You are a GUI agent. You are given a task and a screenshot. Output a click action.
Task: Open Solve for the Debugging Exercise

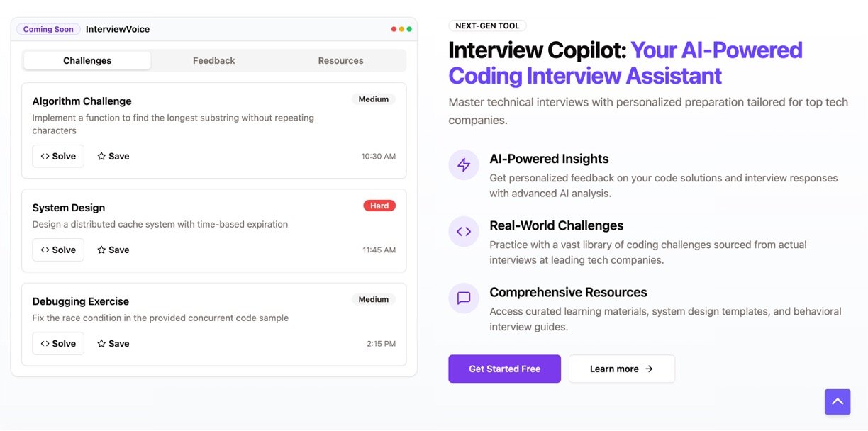coord(58,344)
